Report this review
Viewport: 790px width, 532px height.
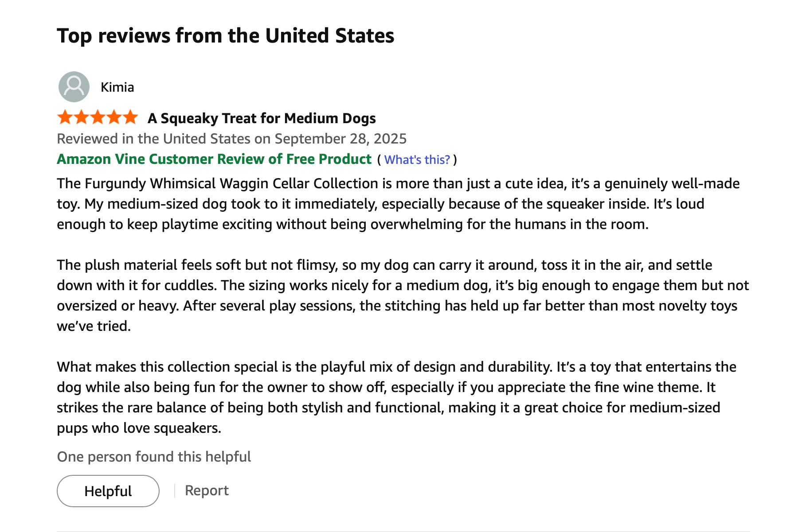(207, 490)
